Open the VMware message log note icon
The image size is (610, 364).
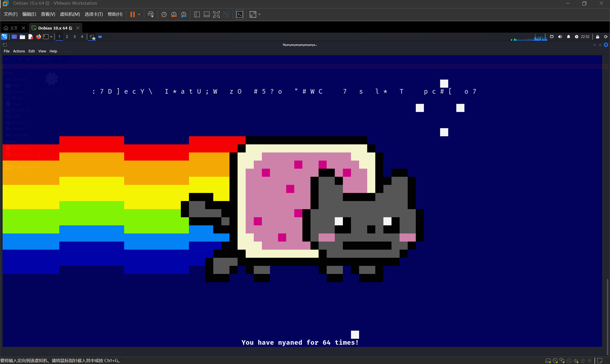600,361
